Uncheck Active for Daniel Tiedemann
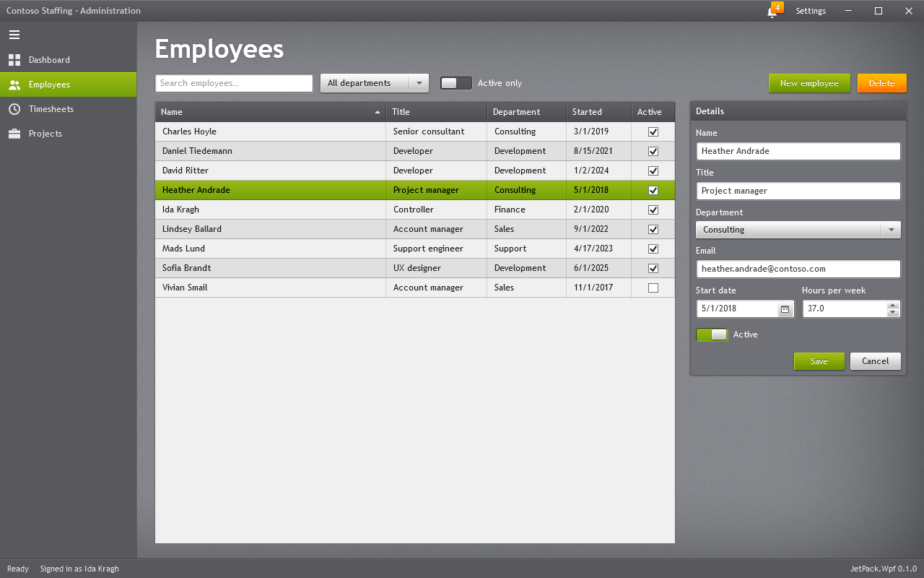This screenshot has height=578, width=924. (x=653, y=151)
